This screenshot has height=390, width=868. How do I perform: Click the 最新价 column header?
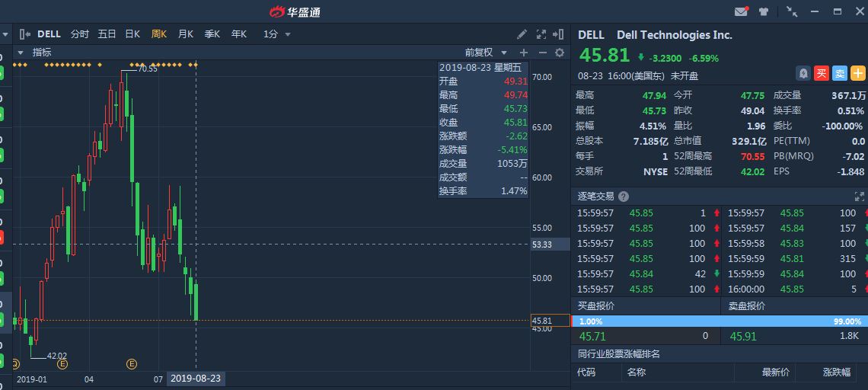click(776, 372)
